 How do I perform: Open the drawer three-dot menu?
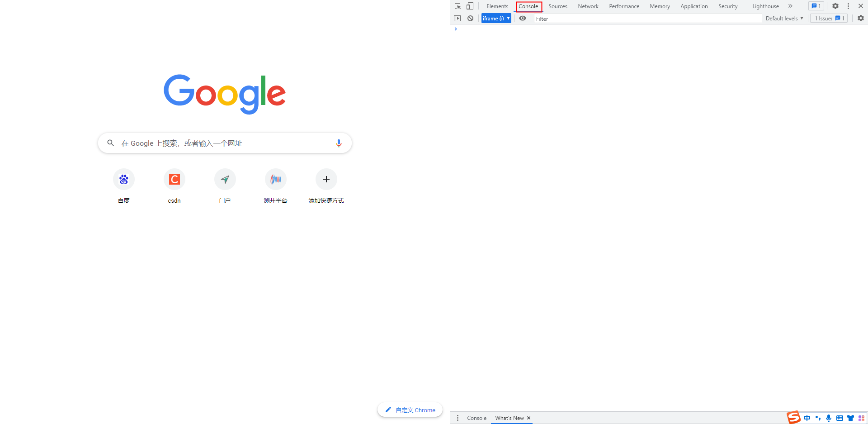pos(458,418)
